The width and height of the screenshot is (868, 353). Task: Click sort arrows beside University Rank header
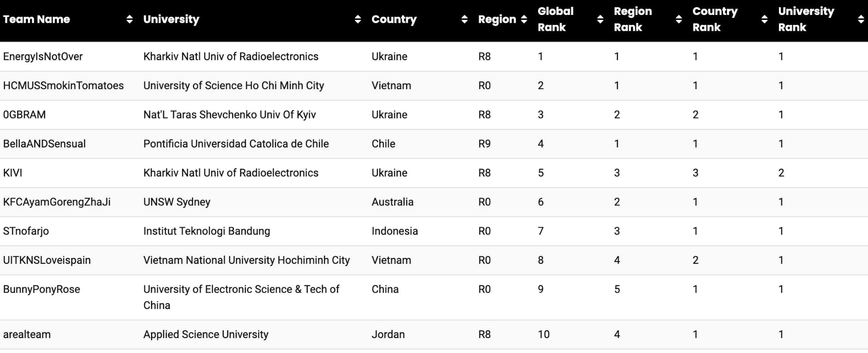pos(861,19)
